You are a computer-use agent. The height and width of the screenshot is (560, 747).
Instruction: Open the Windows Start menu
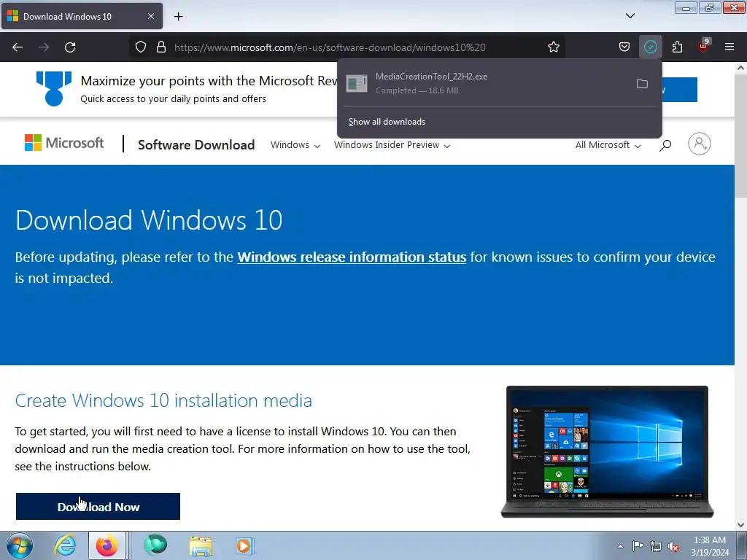click(x=20, y=545)
